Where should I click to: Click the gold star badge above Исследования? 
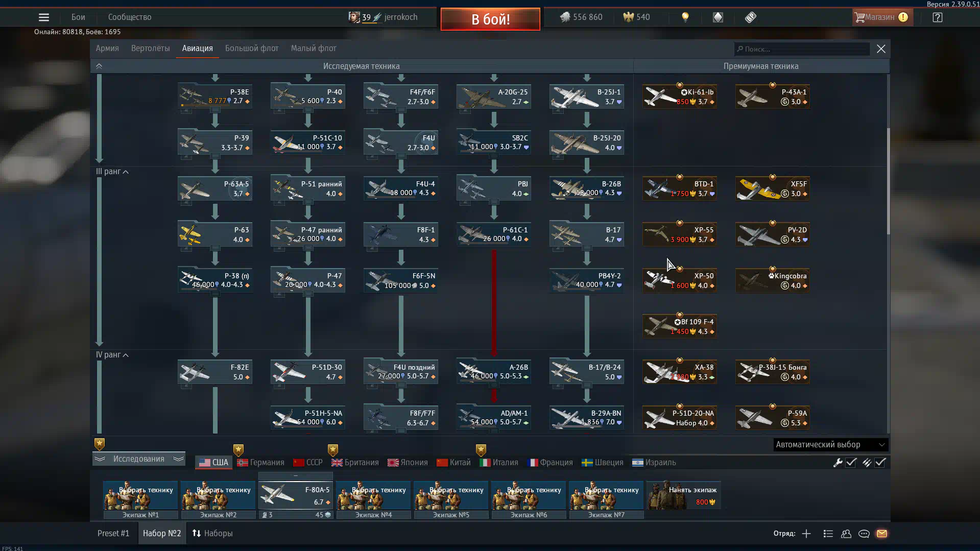[100, 444]
